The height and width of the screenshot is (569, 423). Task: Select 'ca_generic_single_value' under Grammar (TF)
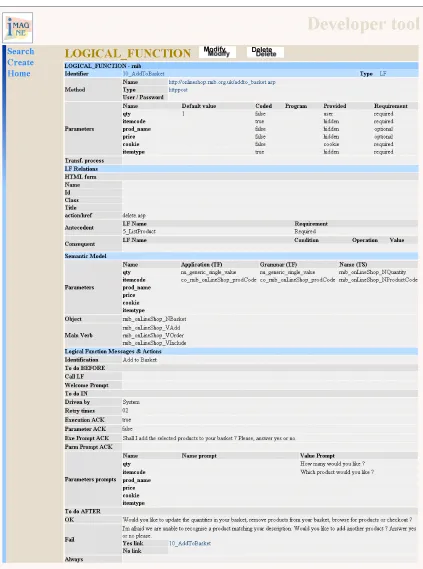[x=287, y=272]
